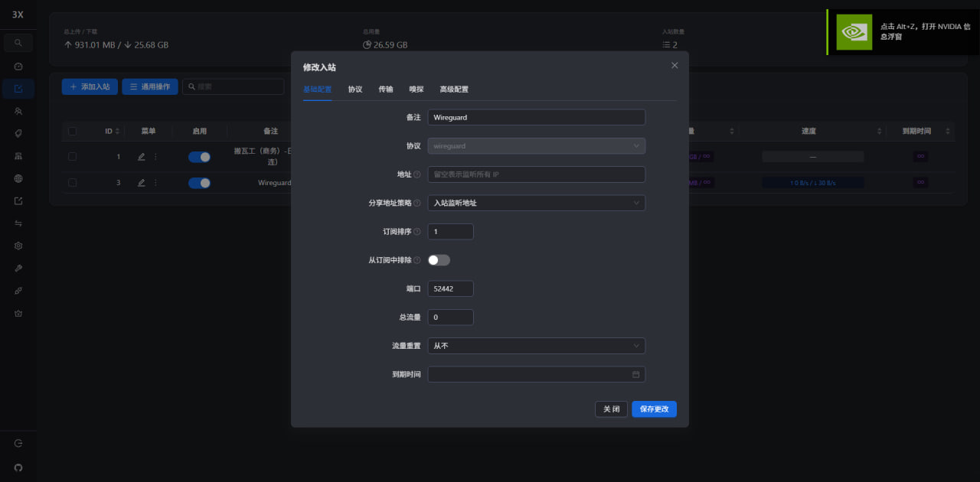Click the sidebar search magnifier icon
The image size is (980, 482).
18,43
